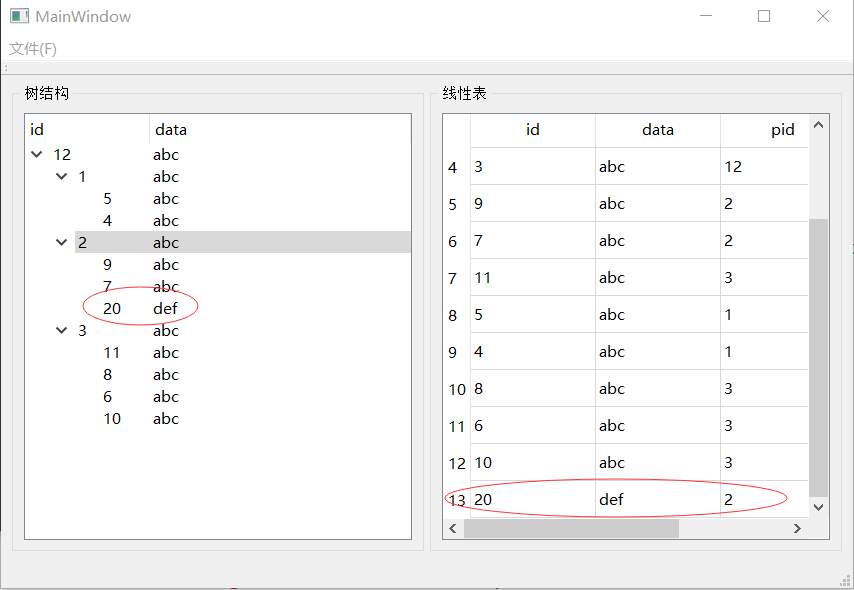Click data cell in table row 6
Viewport: 854px width, 590px height.
click(658, 241)
